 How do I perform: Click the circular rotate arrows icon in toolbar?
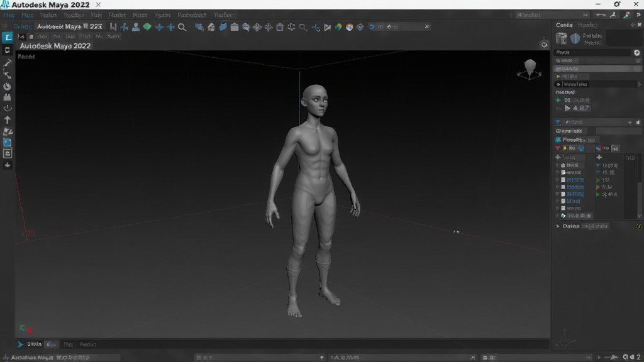tap(291, 28)
